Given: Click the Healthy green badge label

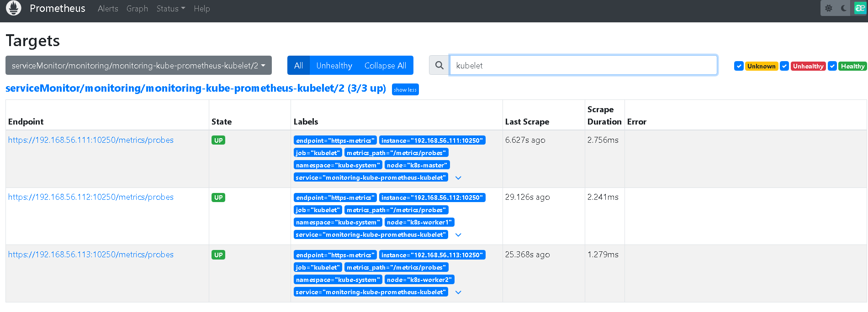Looking at the screenshot, I should point(852,66).
